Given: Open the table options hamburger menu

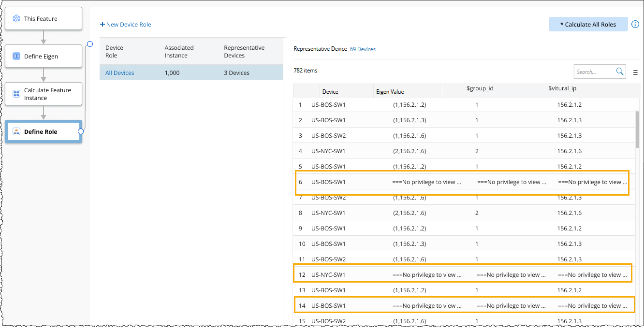Looking at the screenshot, I should point(635,72).
